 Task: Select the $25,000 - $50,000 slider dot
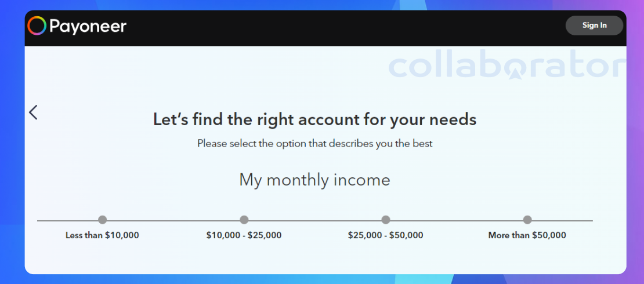386,220
